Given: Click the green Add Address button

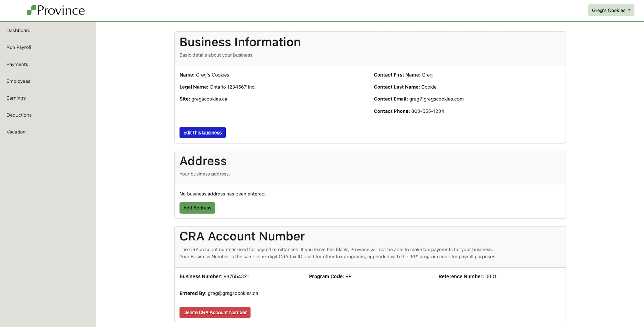Looking at the screenshot, I should pos(197,208).
